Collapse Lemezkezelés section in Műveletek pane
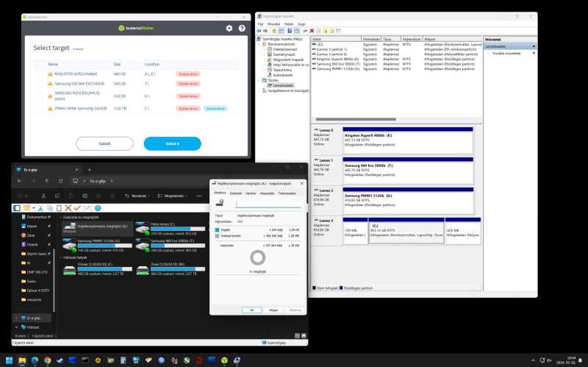Viewport: 588px width, 367px height. coord(534,46)
